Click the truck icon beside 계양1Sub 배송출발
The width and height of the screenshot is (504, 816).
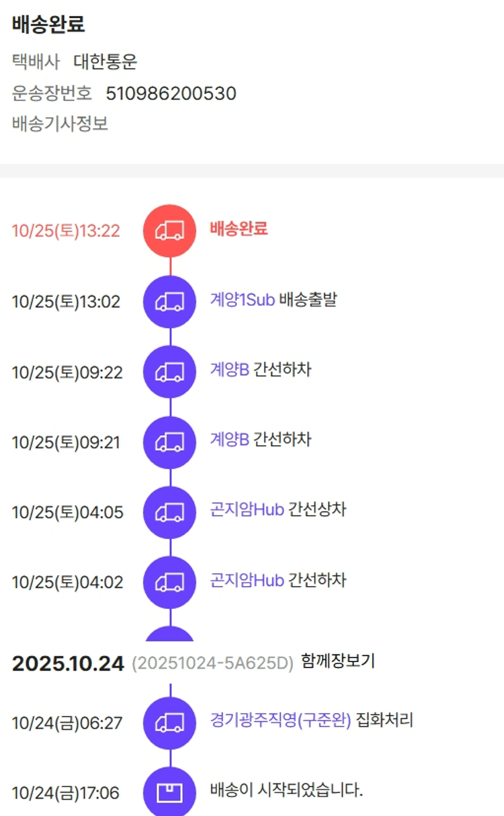(x=170, y=302)
